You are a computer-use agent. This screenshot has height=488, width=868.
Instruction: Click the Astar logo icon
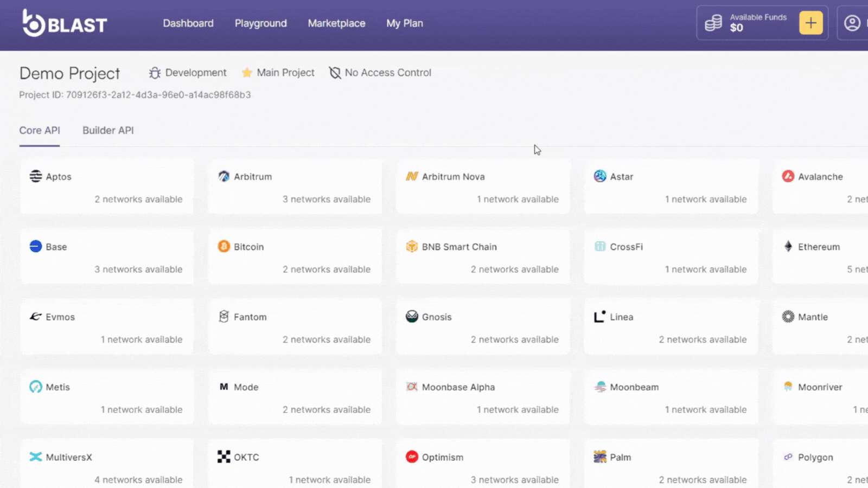pyautogui.click(x=600, y=176)
